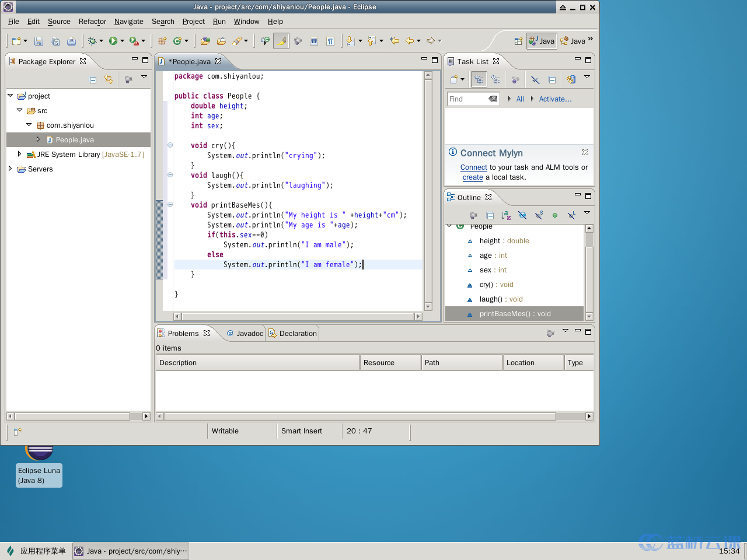Click the Activate... link in Task List

(x=555, y=99)
